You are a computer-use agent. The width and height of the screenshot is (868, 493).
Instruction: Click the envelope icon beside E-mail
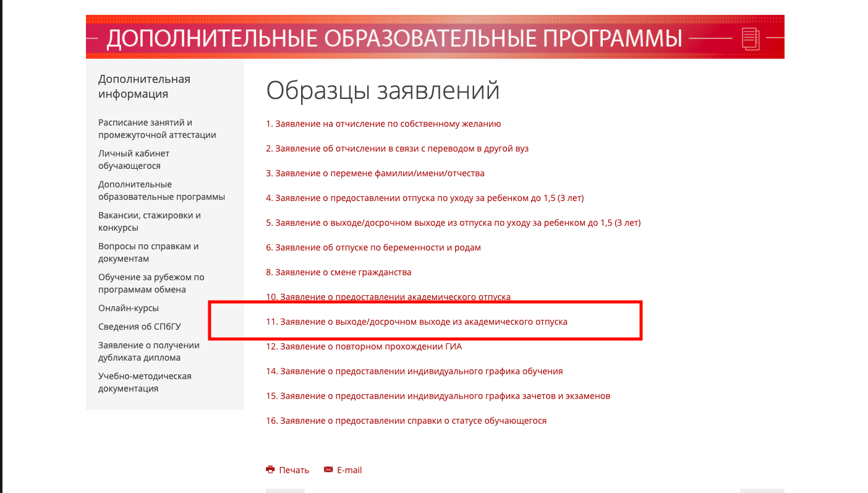328,469
